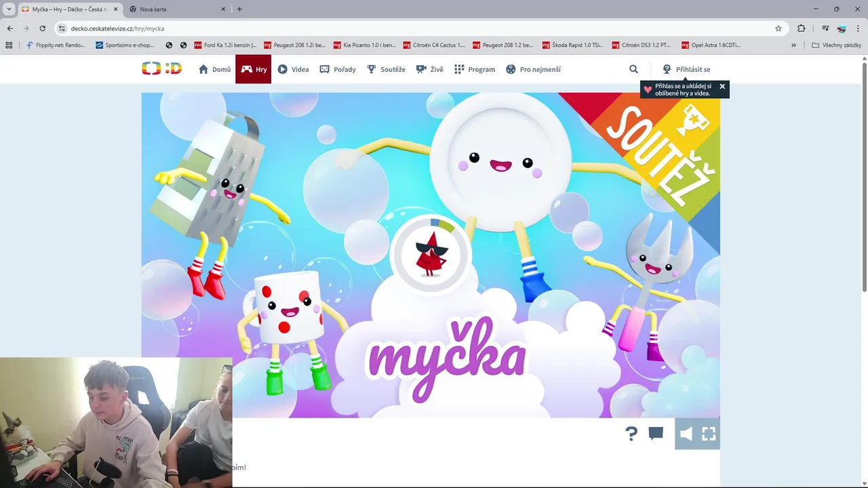Open the Videa section

pos(293,69)
